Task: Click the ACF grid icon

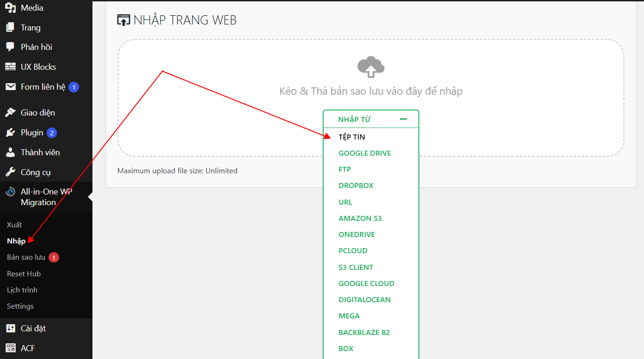Action: click(10, 348)
